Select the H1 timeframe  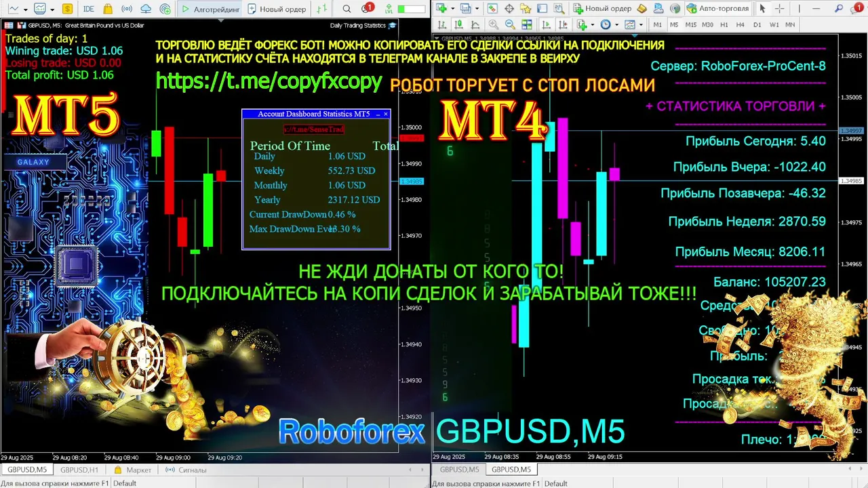724,24
